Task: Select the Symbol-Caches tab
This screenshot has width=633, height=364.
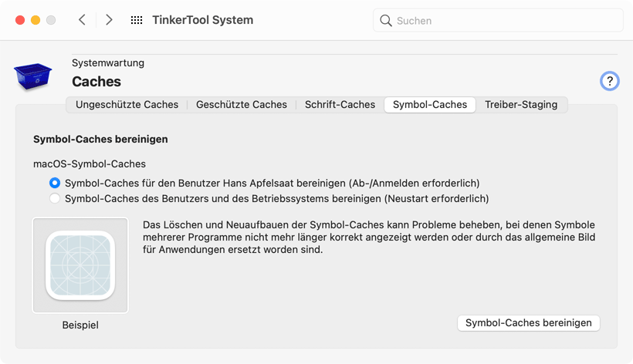Action: click(430, 105)
